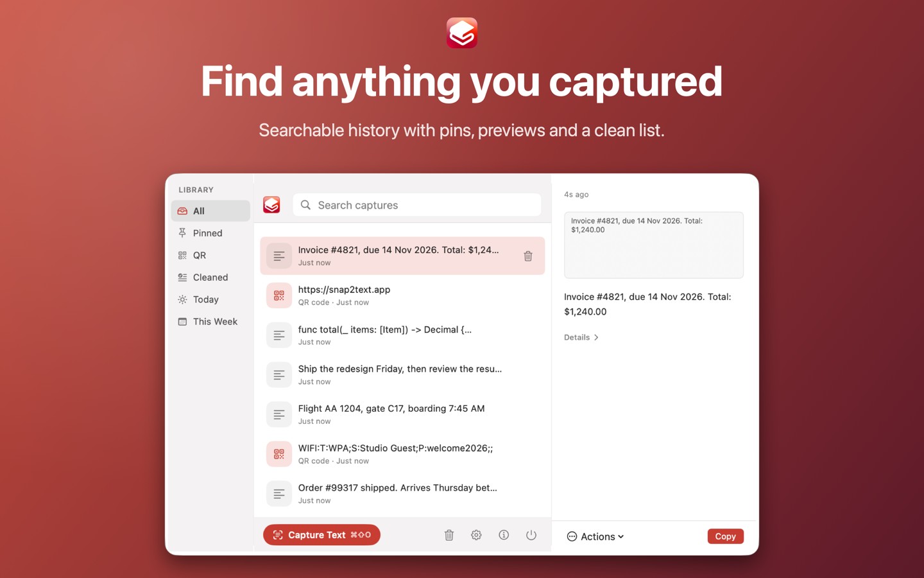Click QR icon of WIFI Studio Guest row
This screenshot has width=924, height=578.
[279, 454]
